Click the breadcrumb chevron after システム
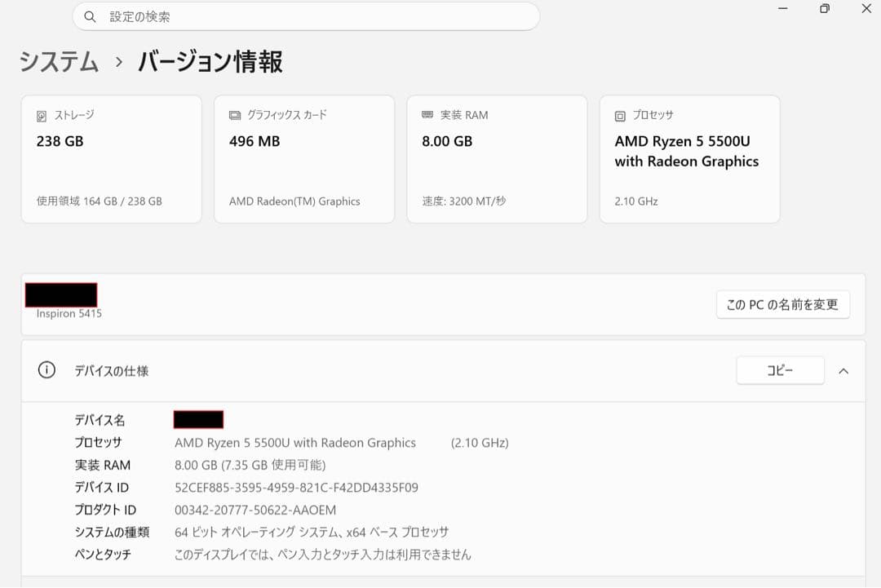Screen dimensions: 881x588 [118, 62]
